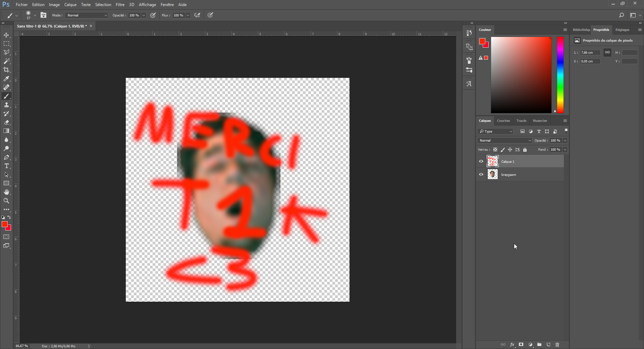Open the Calque menu

[x=70, y=5]
